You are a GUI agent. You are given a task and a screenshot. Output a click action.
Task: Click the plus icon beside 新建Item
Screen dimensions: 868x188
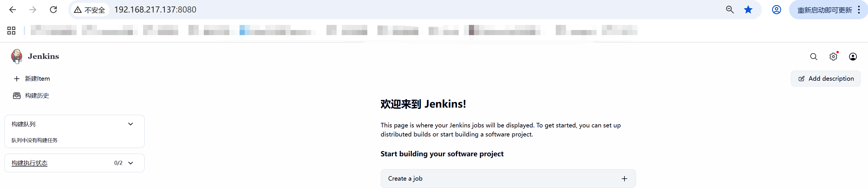tap(16, 79)
